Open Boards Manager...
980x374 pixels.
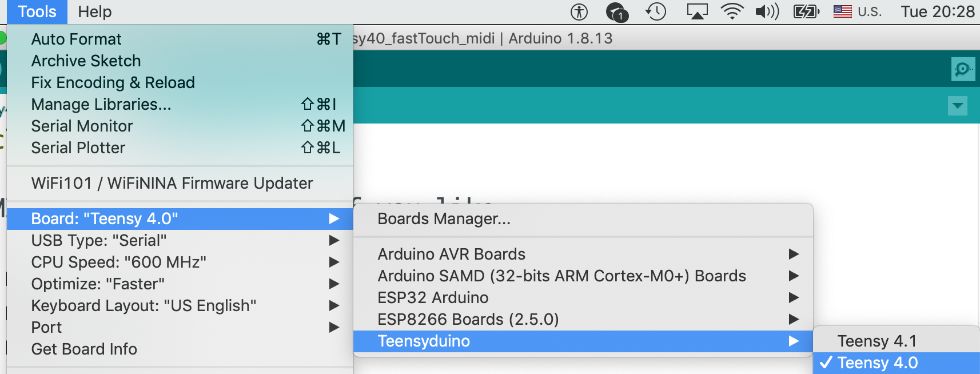click(583, 218)
